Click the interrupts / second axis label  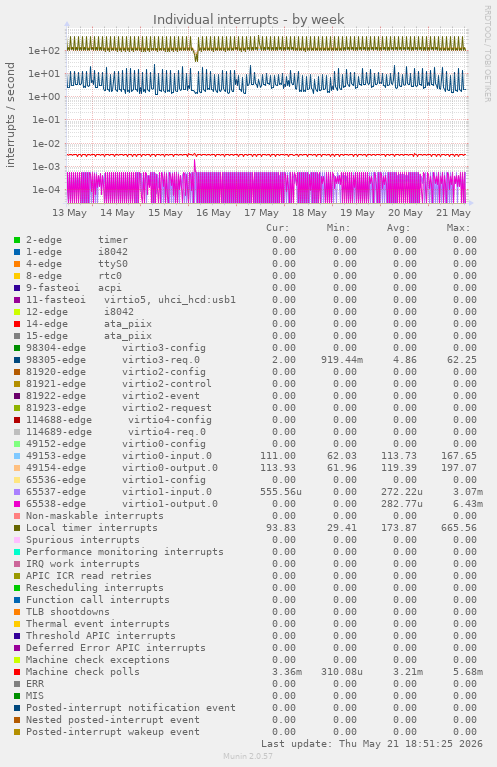pos(10,115)
